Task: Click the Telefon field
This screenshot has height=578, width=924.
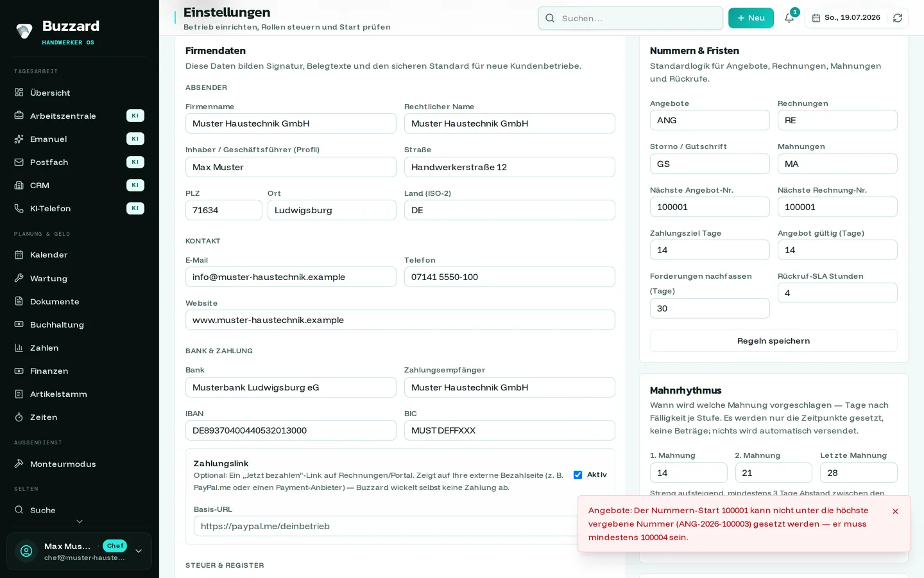Action: (x=509, y=277)
